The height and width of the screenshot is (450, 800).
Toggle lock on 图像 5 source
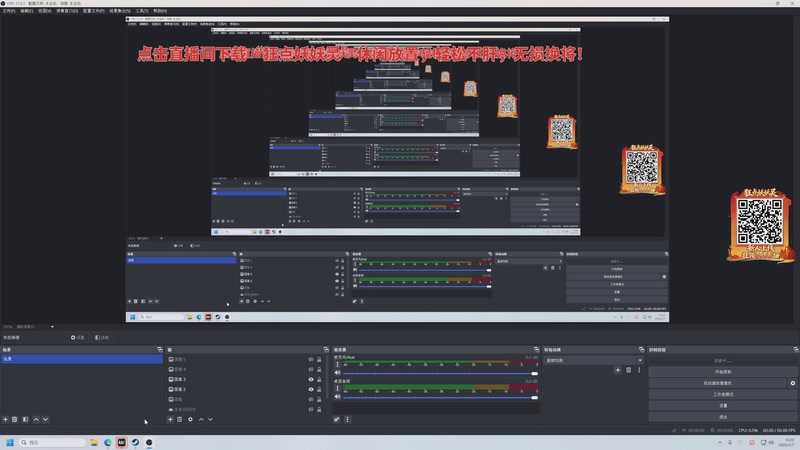(319, 359)
